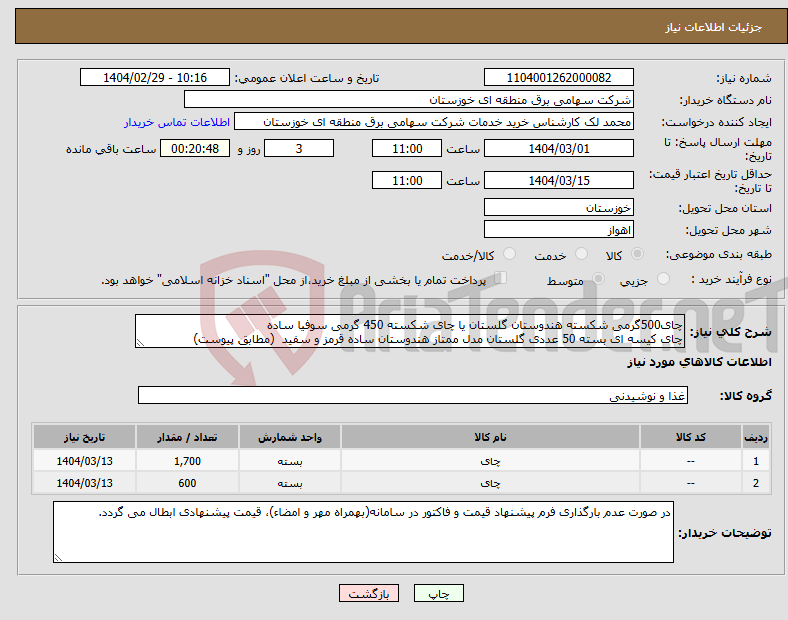Click the چاپ (print) button

tap(438, 593)
